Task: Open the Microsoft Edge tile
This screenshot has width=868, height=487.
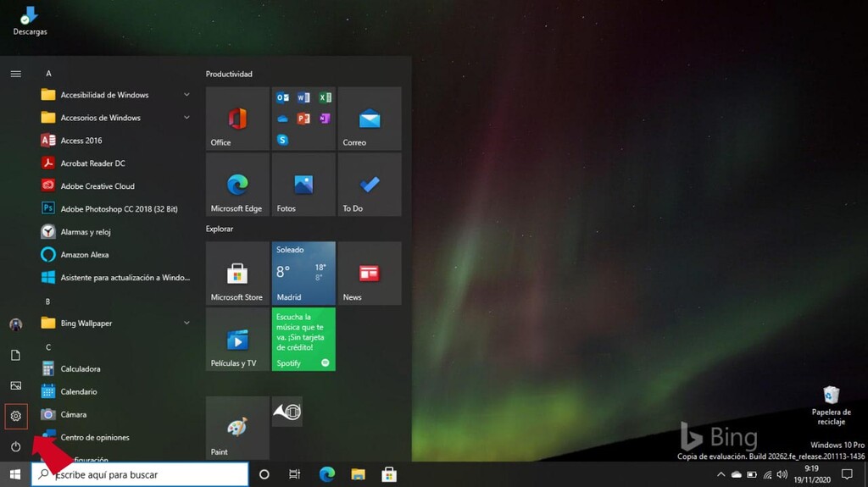Action: tap(237, 185)
